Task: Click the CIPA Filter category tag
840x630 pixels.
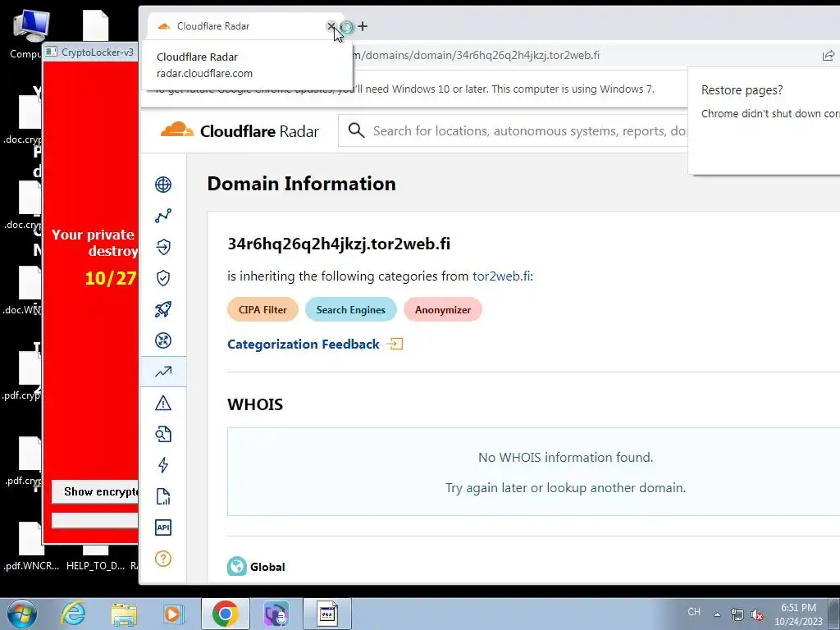Action: (262, 309)
